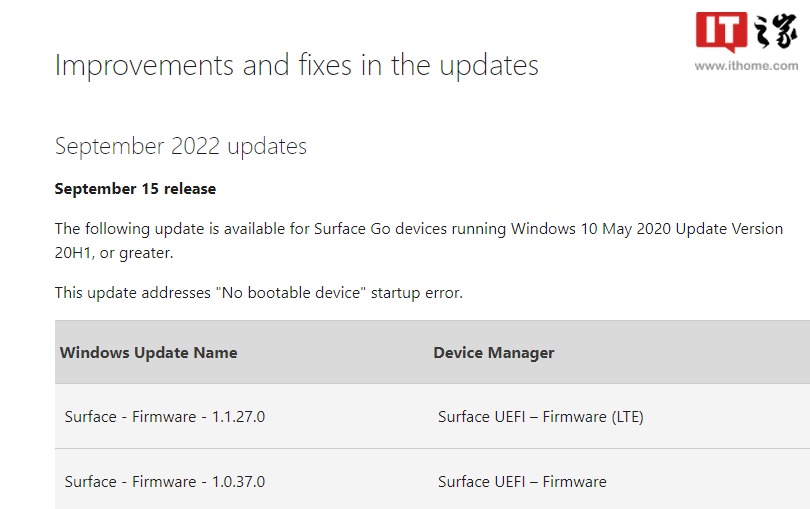Click the 'Surface - Firmware - 1.1.27.0' cell

[165, 417]
